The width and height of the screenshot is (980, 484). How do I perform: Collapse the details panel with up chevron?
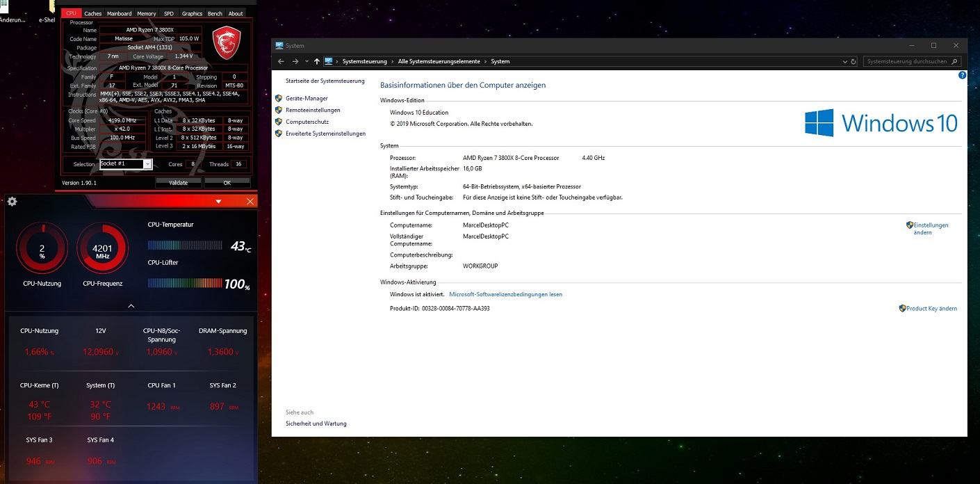pyautogui.click(x=131, y=306)
